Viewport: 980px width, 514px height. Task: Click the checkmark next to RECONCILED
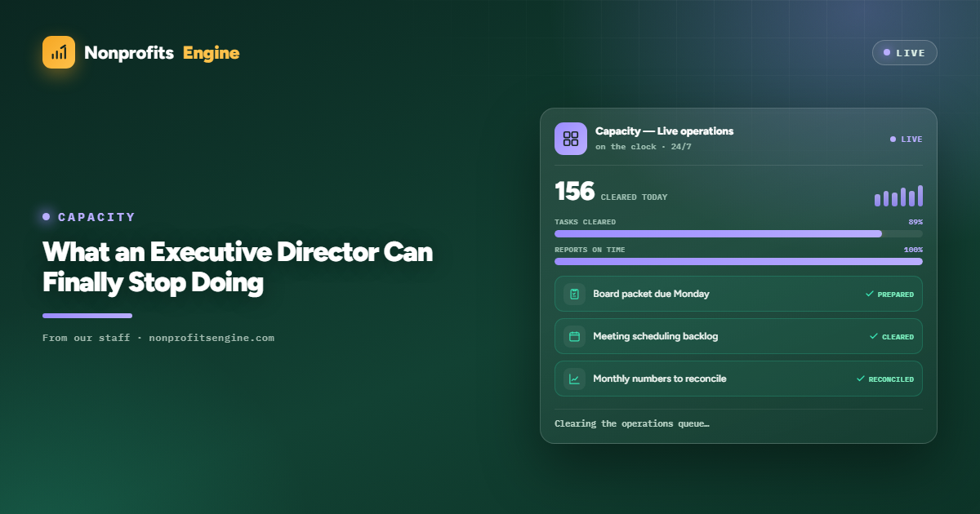[860, 379]
